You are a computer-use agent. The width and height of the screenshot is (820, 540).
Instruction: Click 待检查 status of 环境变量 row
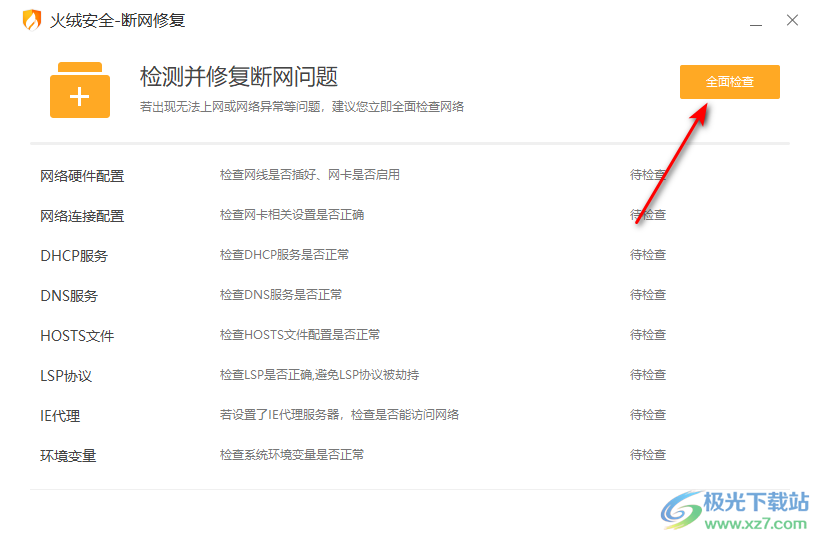[x=647, y=455]
